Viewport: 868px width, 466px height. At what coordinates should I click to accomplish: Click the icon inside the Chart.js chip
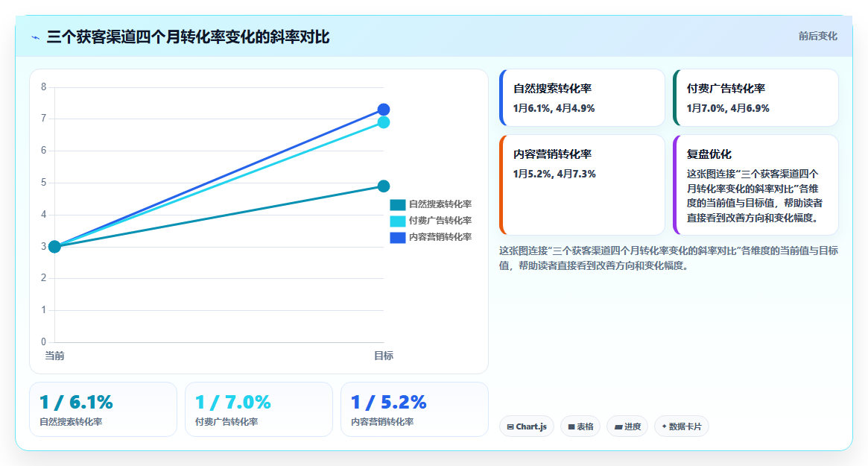tap(510, 426)
